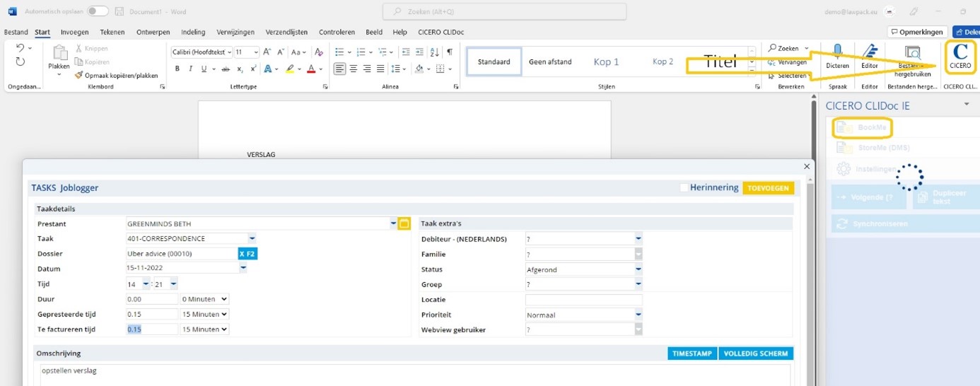This screenshot has width=980, height=386.
Task: Open the Verzendlijsten tab
Action: [288, 32]
